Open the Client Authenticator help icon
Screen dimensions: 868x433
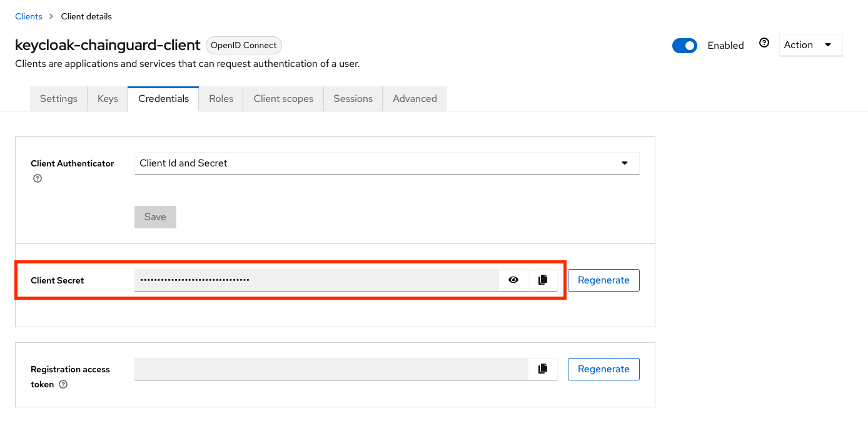click(38, 178)
